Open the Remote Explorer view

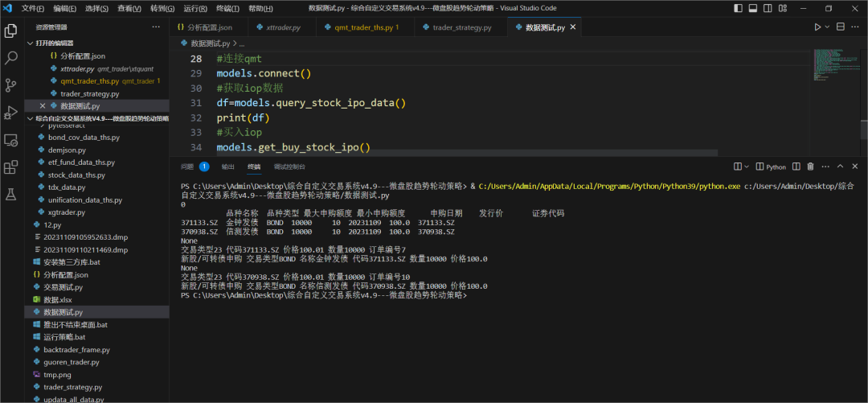click(x=10, y=140)
